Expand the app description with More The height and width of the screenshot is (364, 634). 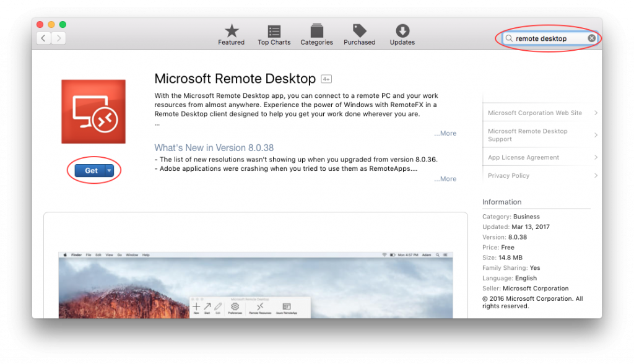(445, 134)
